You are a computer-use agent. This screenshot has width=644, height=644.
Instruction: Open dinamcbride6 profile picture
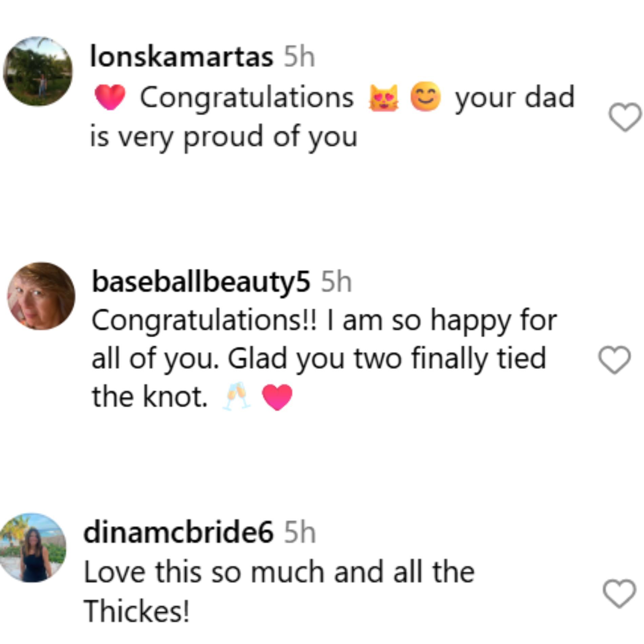pyautogui.click(x=33, y=548)
